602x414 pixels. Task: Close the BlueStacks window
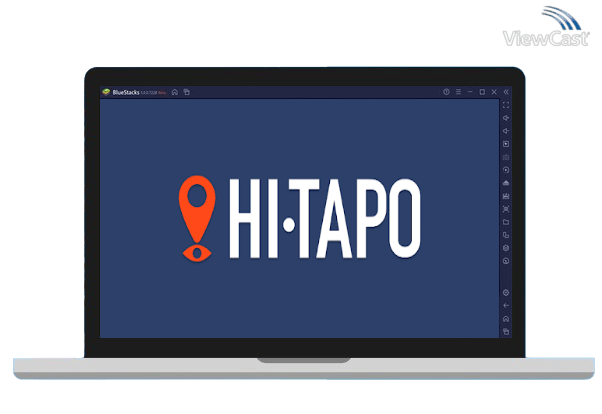tap(494, 92)
